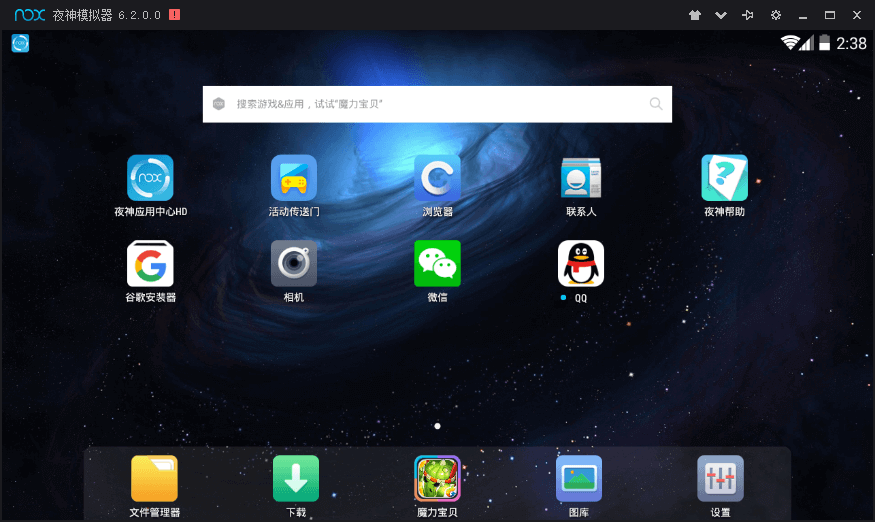The height and width of the screenshot is (522, 875).
Task: Launch the 魔力宝贝 game in dock
Action: coord(437,478)
